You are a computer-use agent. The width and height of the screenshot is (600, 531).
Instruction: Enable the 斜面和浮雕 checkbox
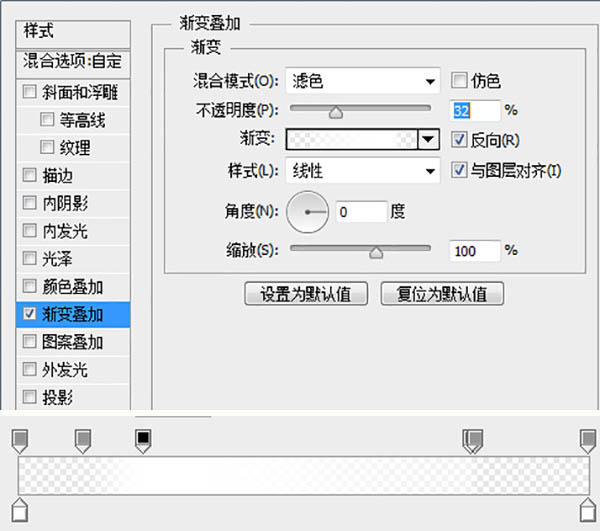(x=29, y=92)
